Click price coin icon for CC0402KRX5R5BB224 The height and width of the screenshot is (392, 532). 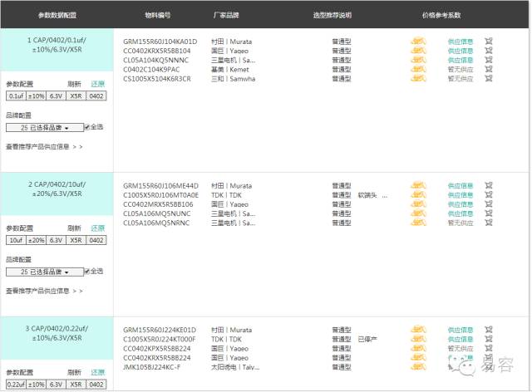point(418,357)
